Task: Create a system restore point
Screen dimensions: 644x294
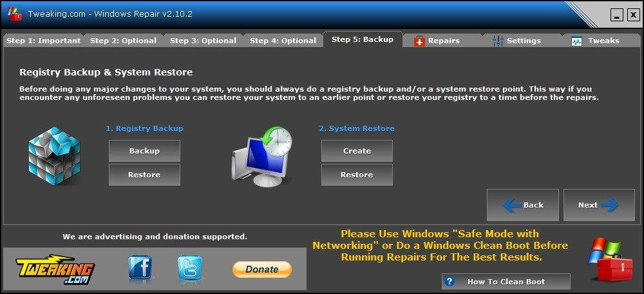Action: point(357,151)
